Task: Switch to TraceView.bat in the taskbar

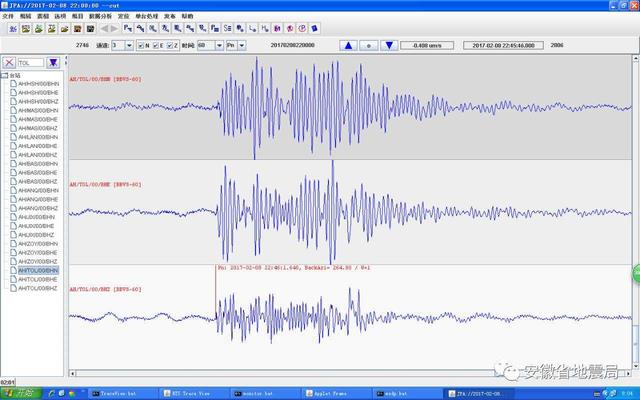Action: point(122,393)
